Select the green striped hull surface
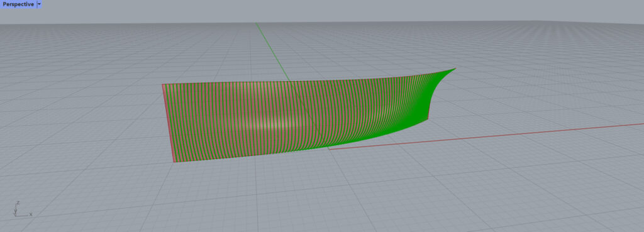This screenshot has height=232, width=644. pyautogui.click(x=287, y=115)
